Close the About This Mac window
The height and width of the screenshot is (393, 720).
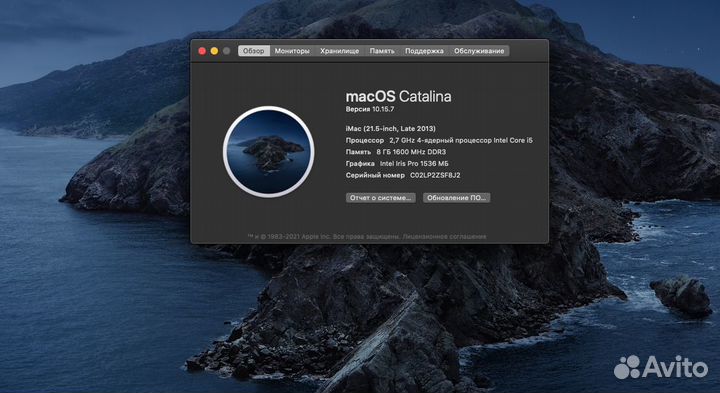202,51
